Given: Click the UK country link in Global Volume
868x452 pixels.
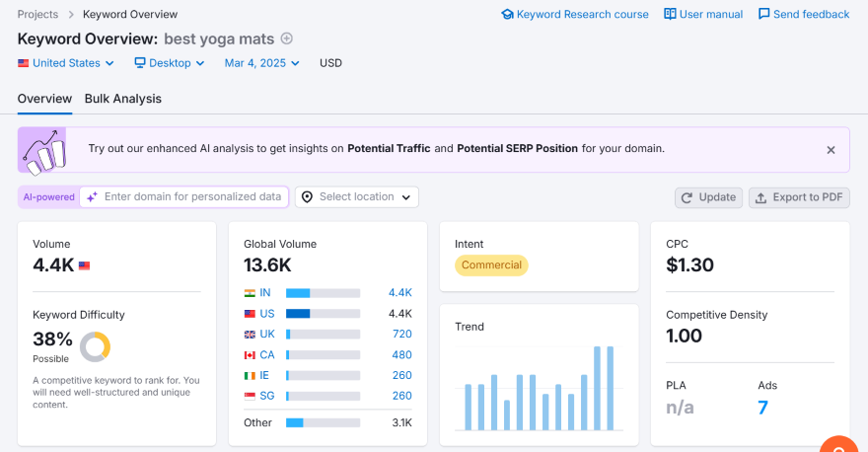Looking at the screenshot, I should pyautogui.click(x=267, y=334).
